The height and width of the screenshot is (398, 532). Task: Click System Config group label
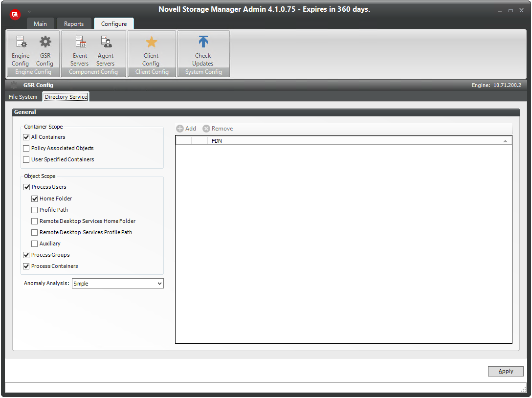[203, 72]
